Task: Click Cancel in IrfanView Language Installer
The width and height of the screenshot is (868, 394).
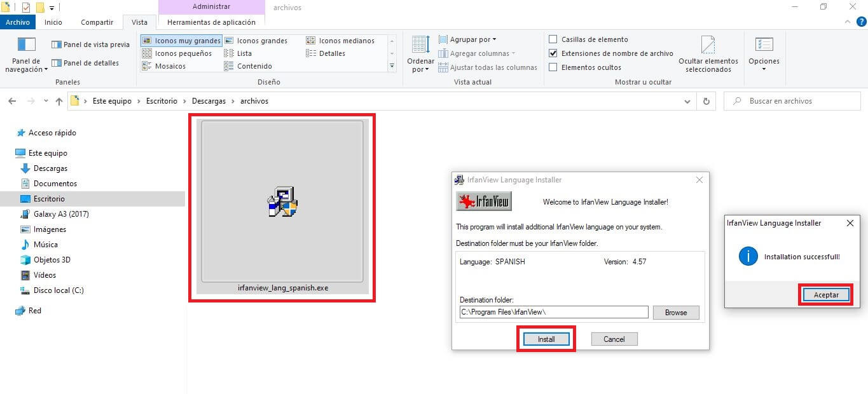Action: pos(614,339)
